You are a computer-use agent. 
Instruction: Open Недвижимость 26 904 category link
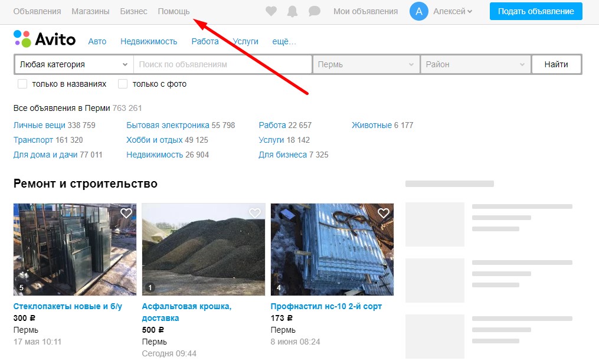click(155, 155)
